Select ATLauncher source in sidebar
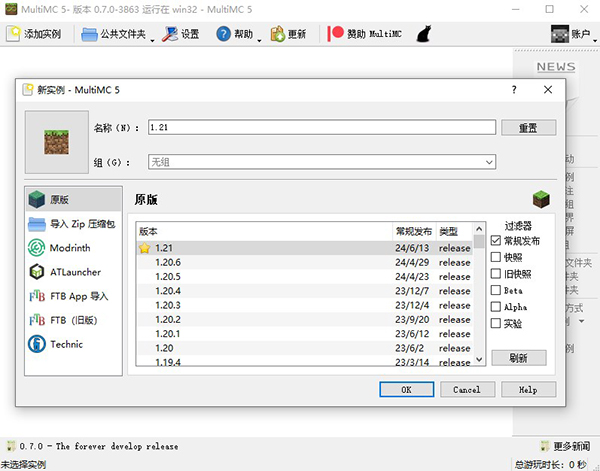This screenshot has width=600, height=471. point(75,271)
